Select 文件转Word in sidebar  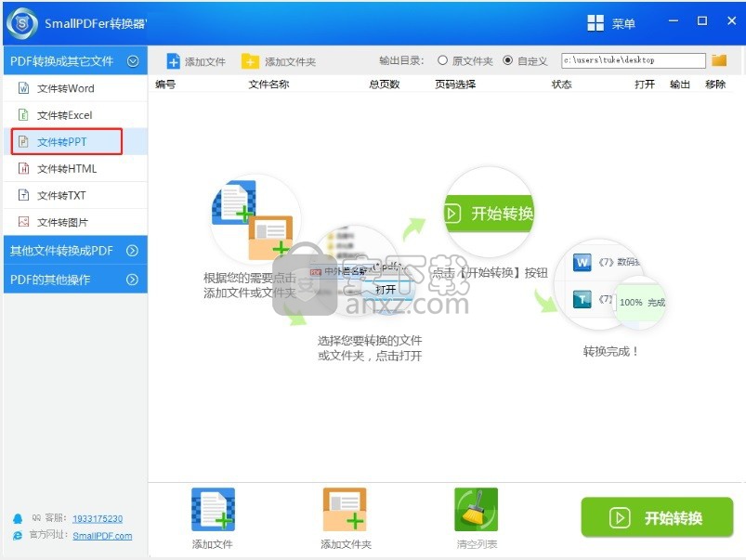pyautogui.click(x=75, y=88)
